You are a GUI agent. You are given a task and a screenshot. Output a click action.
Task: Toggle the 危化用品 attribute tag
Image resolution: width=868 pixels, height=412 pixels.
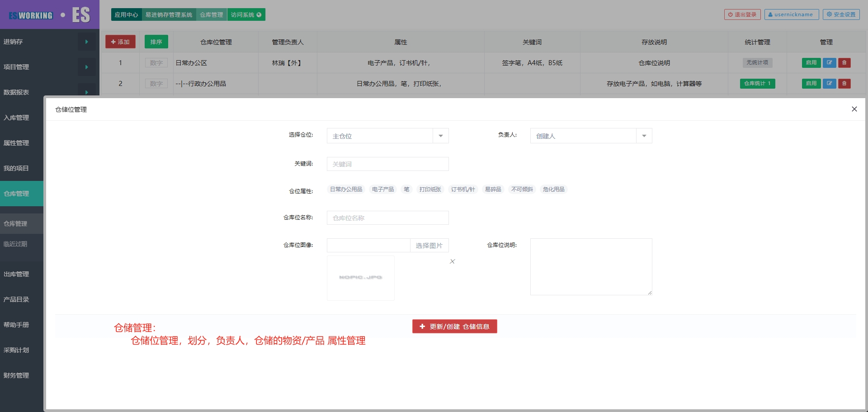click(x=553, y=189)
